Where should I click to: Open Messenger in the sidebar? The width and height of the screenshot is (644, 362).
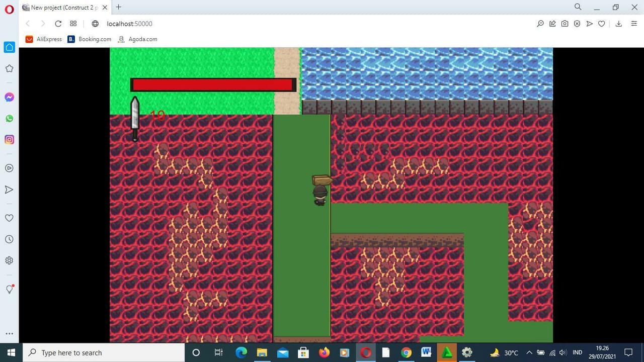pyautogui.click(x=9, y=97)
